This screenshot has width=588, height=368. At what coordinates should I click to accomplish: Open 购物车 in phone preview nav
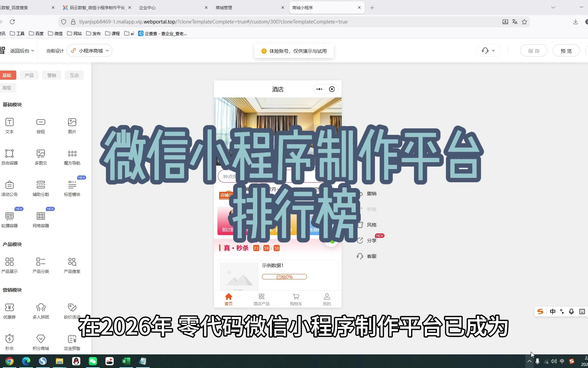(x=296, y=300)
